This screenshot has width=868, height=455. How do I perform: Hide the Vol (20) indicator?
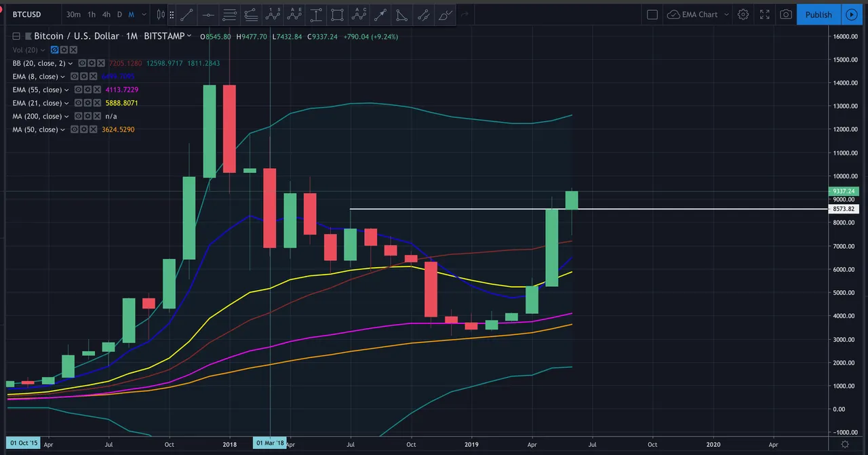54,50
